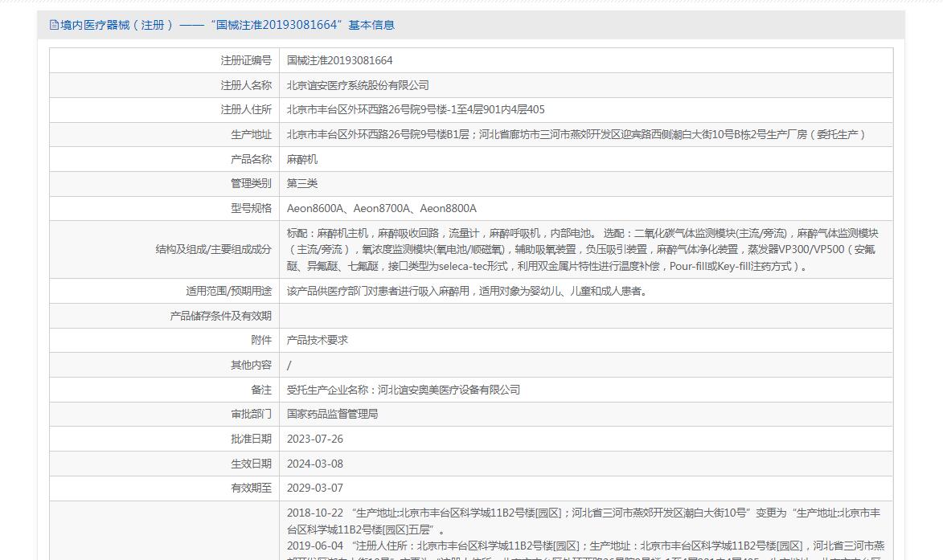Click the approval date 2023-07-26
Image resolution: width=943 pixels, height=560 pixels.
point(315,439)
